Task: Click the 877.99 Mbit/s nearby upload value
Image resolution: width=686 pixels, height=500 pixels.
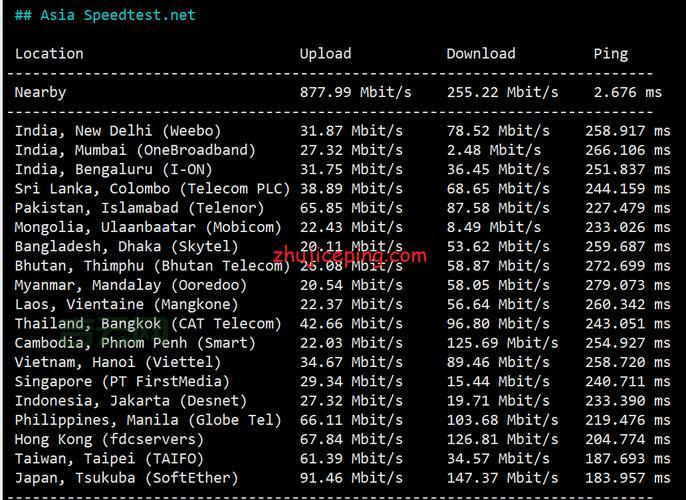Action: (355, 92)
